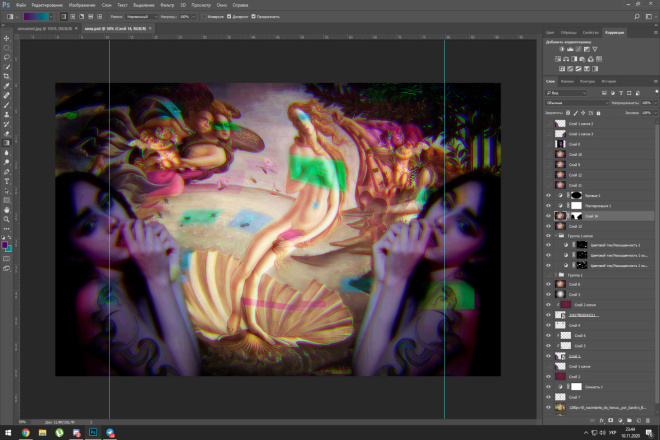Viewport: 660px width, 440px height.
Task: Click the background color swatch
Action: 8,249
